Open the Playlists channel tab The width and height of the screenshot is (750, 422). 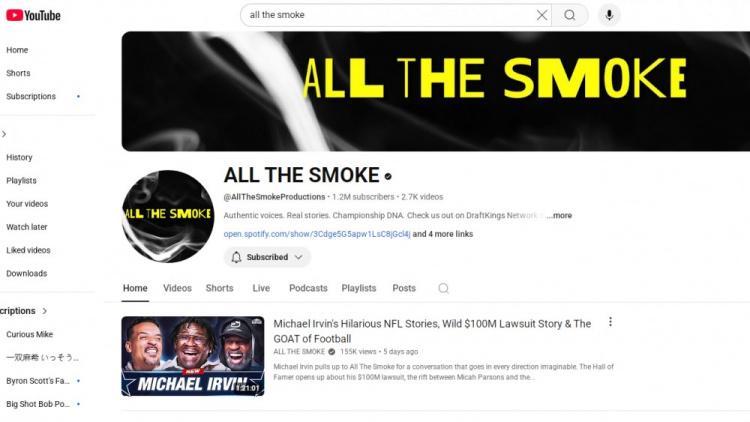pyautogui.click(x=359, y=288)
